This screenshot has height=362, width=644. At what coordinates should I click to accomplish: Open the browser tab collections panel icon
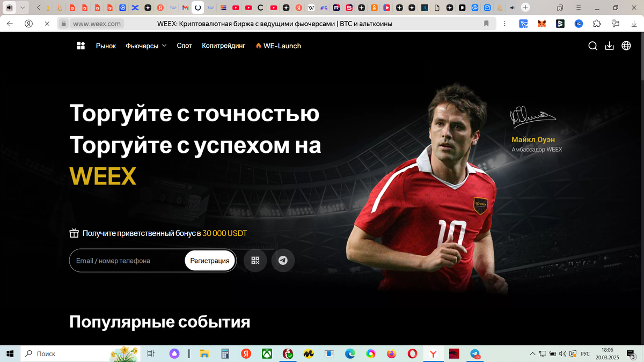pos(560,8)
